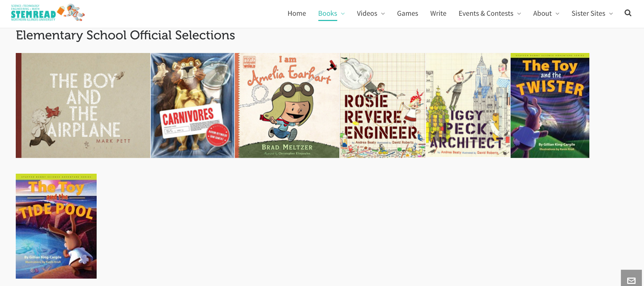The image size is (644, 286).
Task: Open the Books menu item
Action: tap(328, 13)
